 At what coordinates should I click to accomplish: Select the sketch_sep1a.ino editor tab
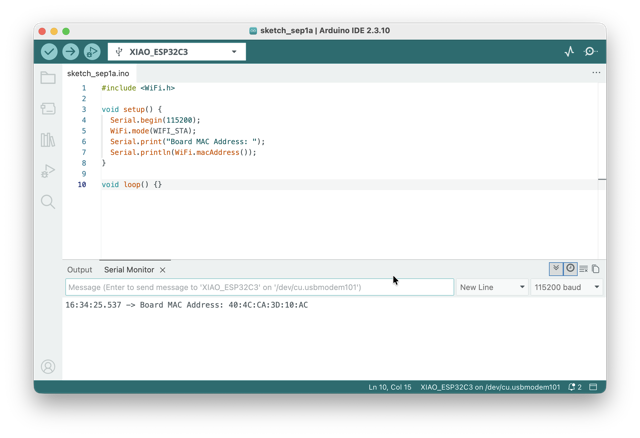(x=98, y=73)
